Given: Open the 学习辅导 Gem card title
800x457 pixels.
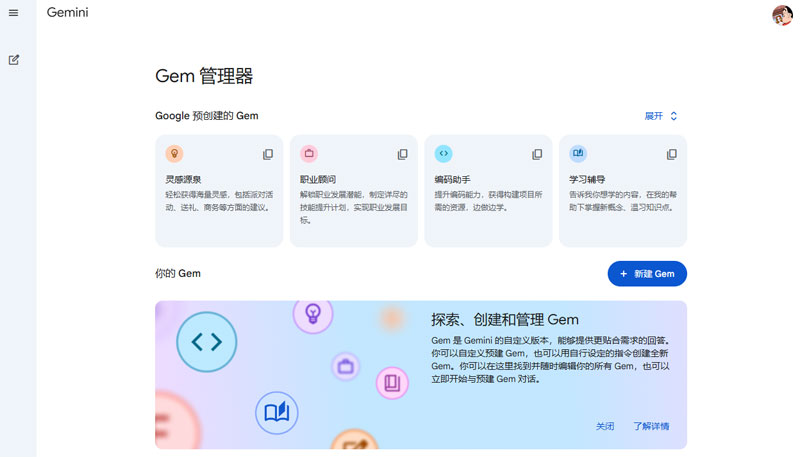Looking at the screenshot, I should click(587, 180).
